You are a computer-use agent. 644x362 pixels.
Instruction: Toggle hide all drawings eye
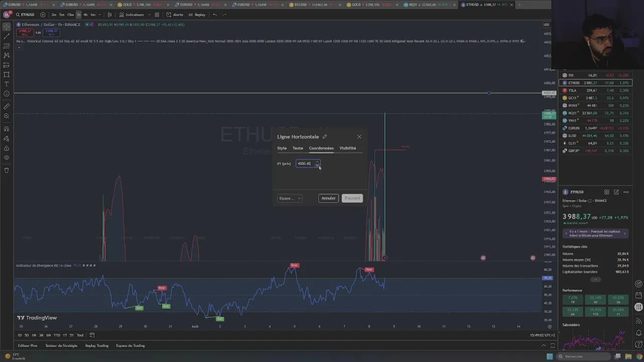[7, 158]
